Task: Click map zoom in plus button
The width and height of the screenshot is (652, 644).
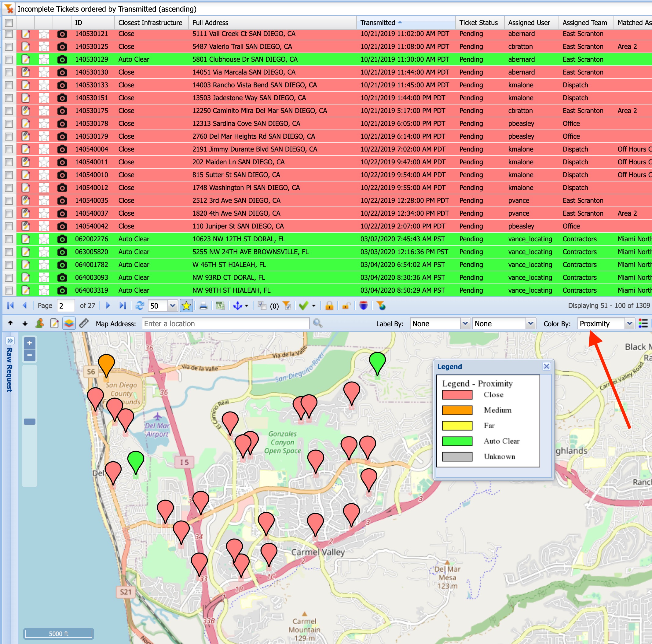Action: [x=30, y=343]
